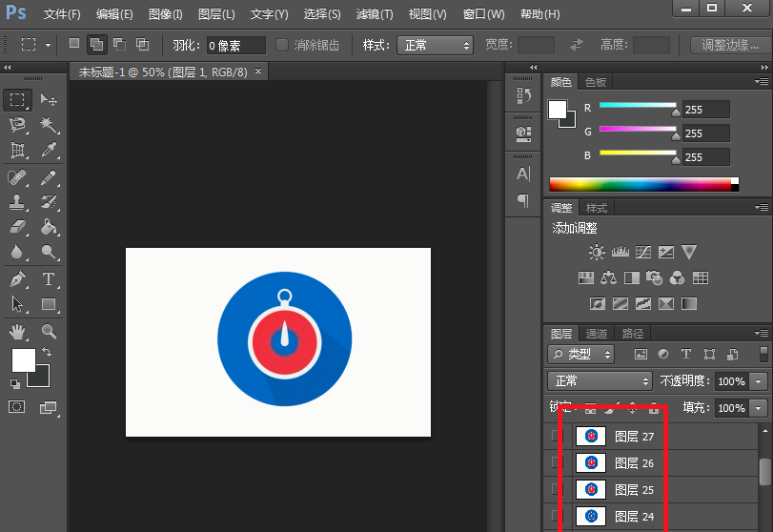Switch to the 通道 channels tab
This screenshot has width=773, height=532.
597,334
